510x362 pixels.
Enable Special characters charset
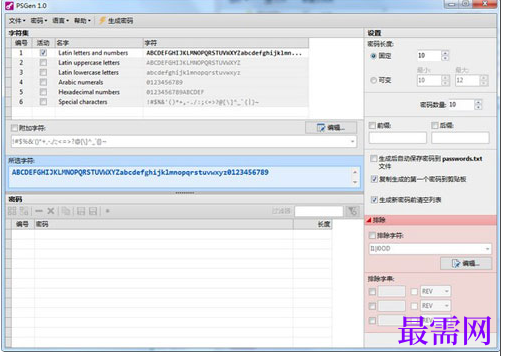[x=43, y=102]
